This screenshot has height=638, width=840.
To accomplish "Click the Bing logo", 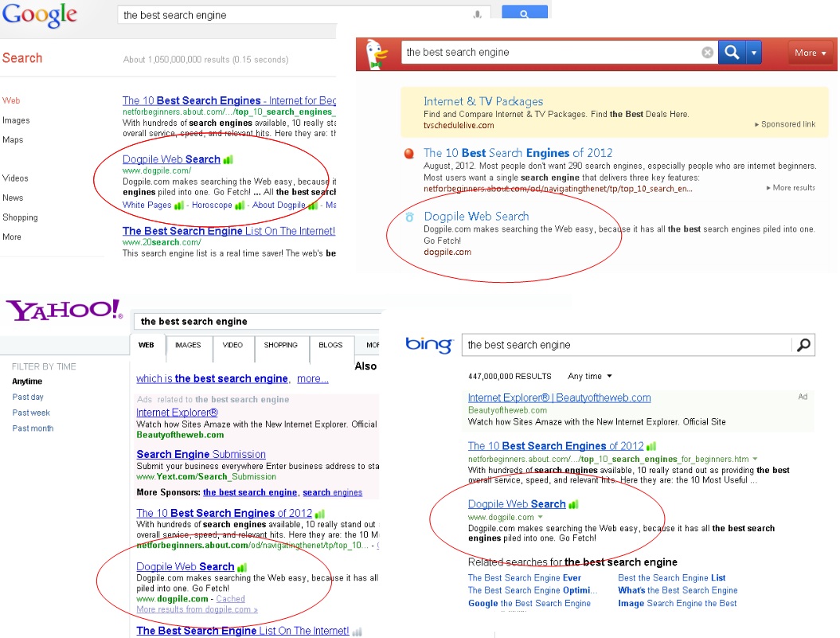I will pyautogui.click(x=429, y=344).
